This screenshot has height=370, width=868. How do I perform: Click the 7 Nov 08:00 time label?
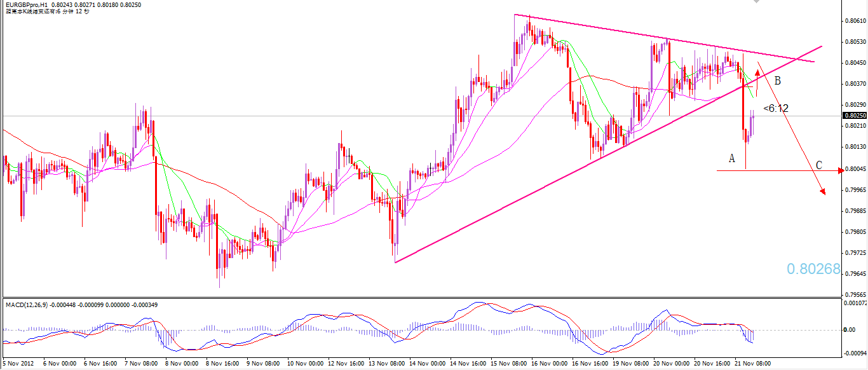140,364
